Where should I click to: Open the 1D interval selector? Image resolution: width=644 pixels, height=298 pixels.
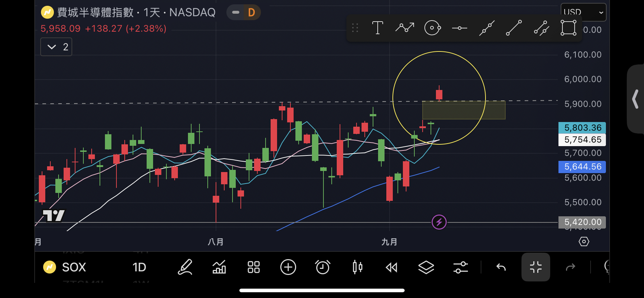coord(139,267)
